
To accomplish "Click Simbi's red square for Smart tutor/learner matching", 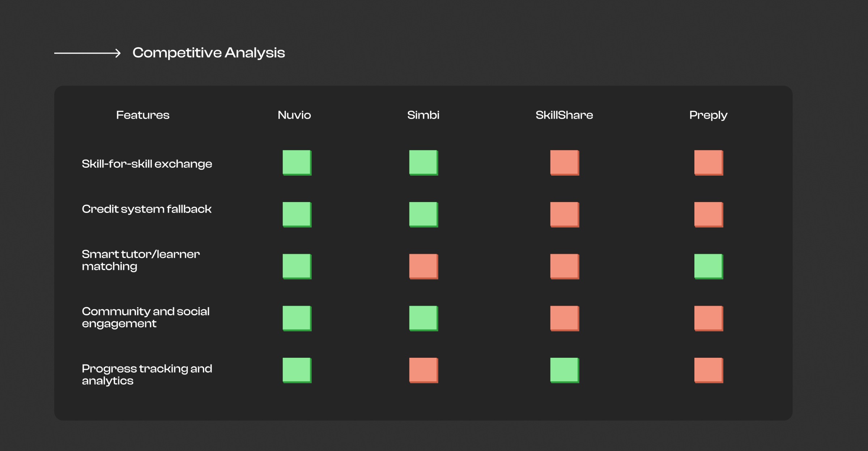I will (424, 267).
